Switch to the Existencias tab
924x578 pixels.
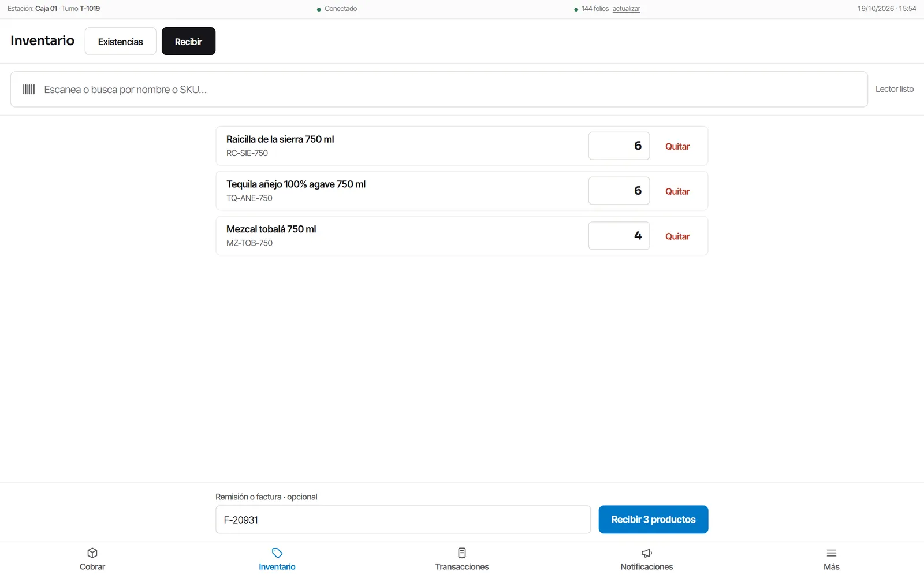[120, 41]
